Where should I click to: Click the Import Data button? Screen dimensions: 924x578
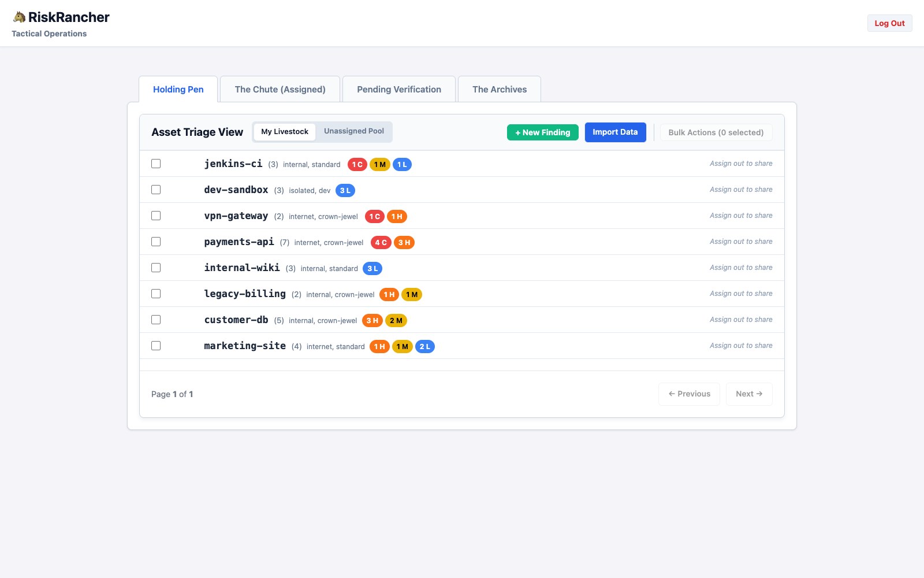[615, 132]
